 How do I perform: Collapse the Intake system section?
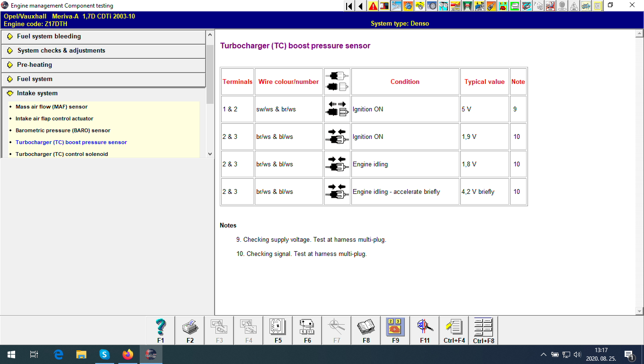click(104, 93)
